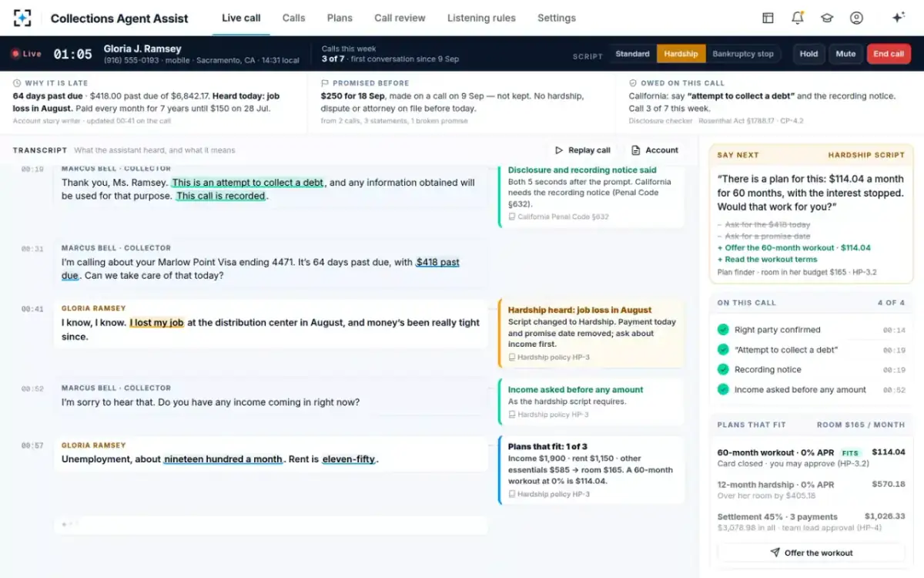Click the red Live recording indicator
This screenshot has height=578, width=924.
click(26, 54)
